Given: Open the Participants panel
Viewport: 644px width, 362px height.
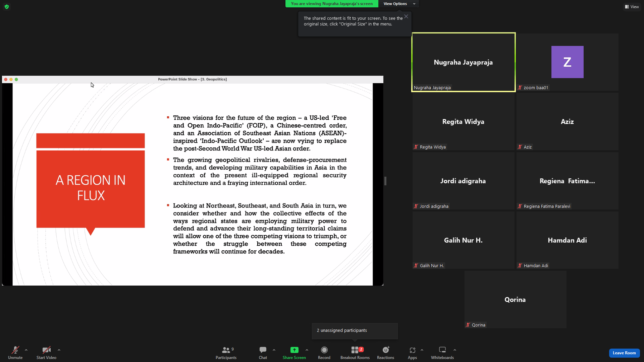Looking at the screenshot, I should coord(226,353).
